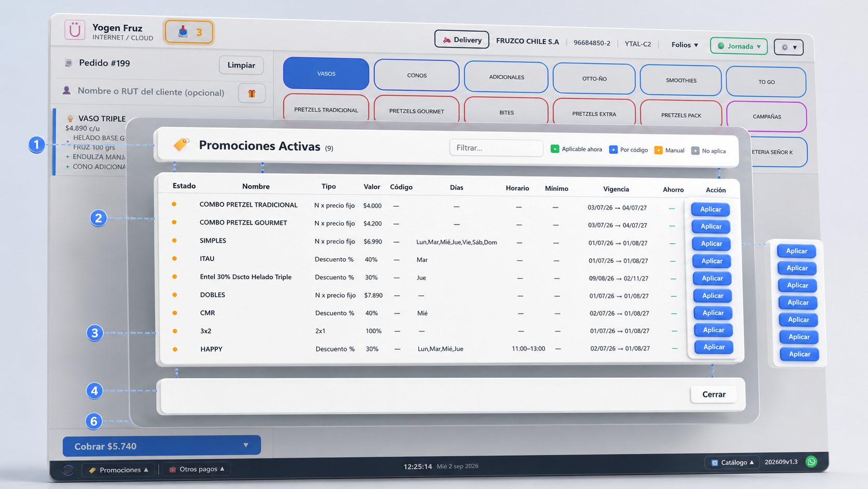Click the blue Por código legend swatch
Viewport: 868px width, 489px height.
coord(613,150)
